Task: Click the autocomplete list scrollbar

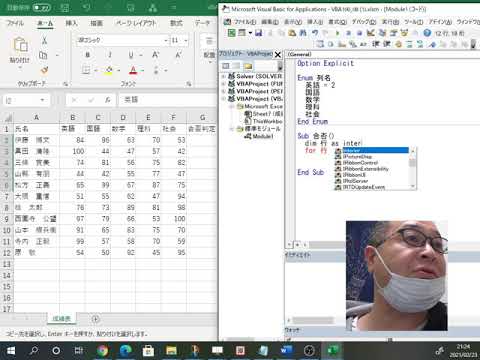Action: point(413,168)
